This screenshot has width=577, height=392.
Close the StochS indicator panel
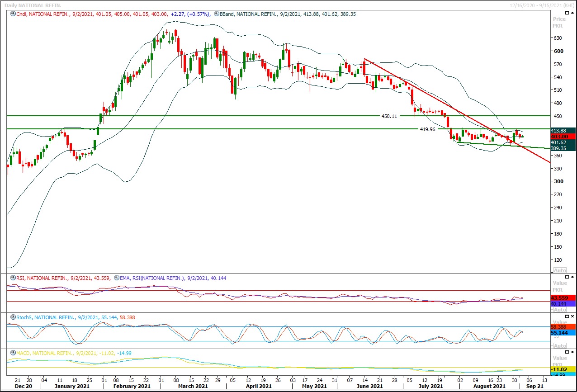tap(573, 316)
